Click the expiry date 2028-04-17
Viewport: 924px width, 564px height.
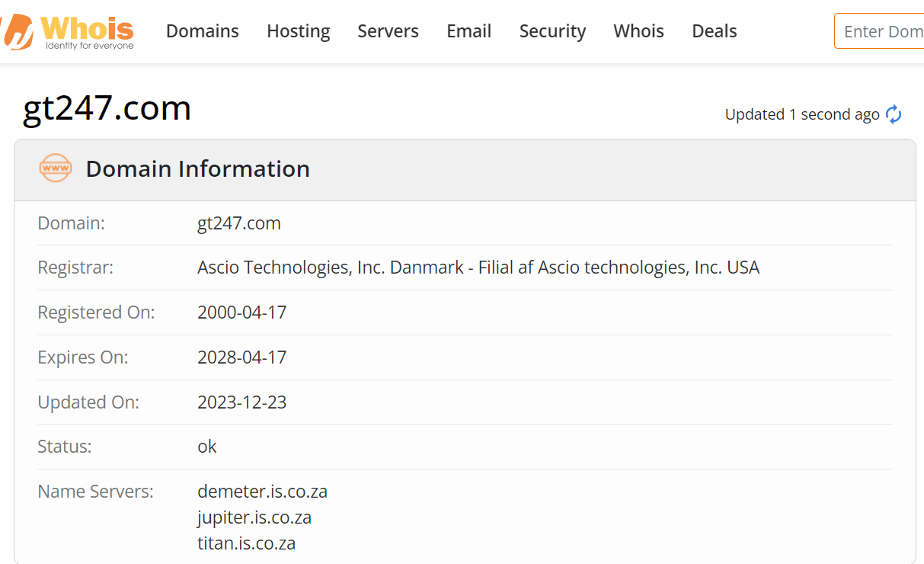pyautogui.click(x=242, y=357)
